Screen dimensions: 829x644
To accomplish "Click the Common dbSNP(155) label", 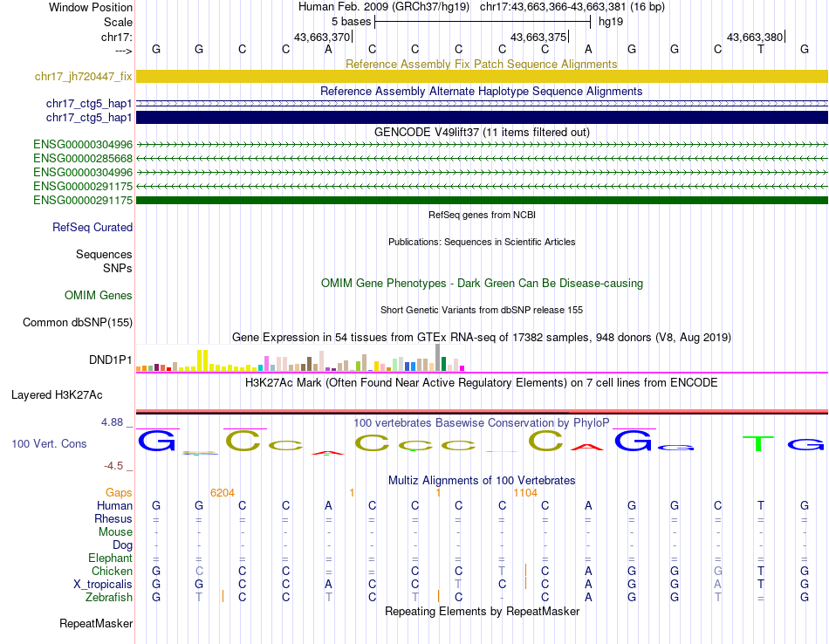I will pos(78,323).
